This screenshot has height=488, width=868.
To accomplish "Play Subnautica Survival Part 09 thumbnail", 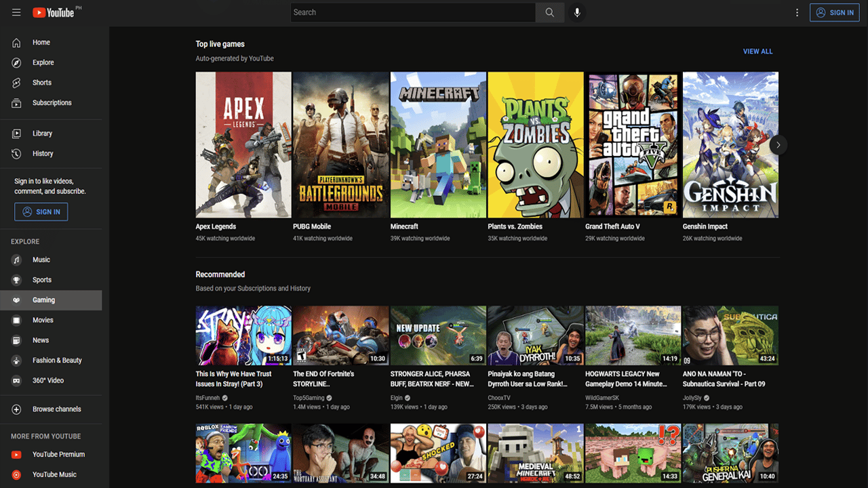I will [730, 335].
